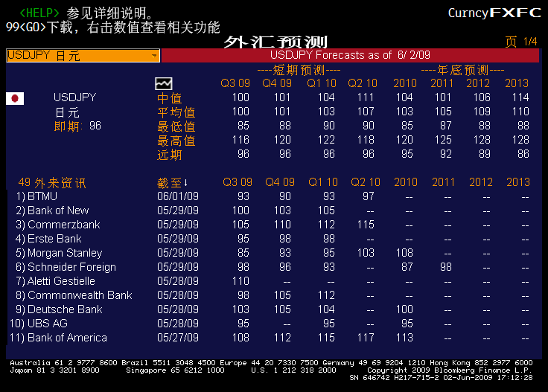Screen dimensions: 548x392
Task: Select the 3) Commerzbank entry
Action: 58,225
